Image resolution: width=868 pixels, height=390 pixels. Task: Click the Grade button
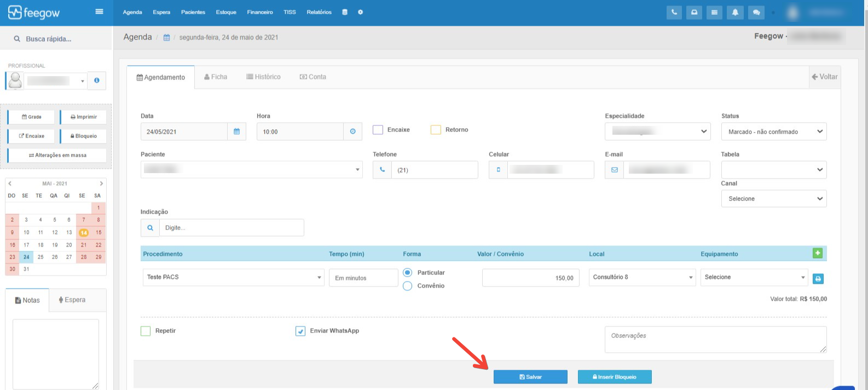(x=31, y=117)
